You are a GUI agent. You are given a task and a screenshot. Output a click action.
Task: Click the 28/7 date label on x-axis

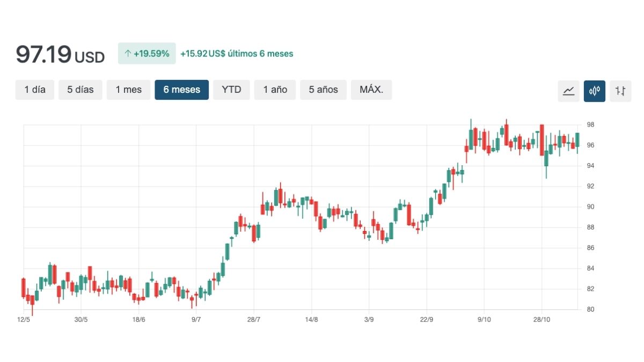(x=254, y=320)
